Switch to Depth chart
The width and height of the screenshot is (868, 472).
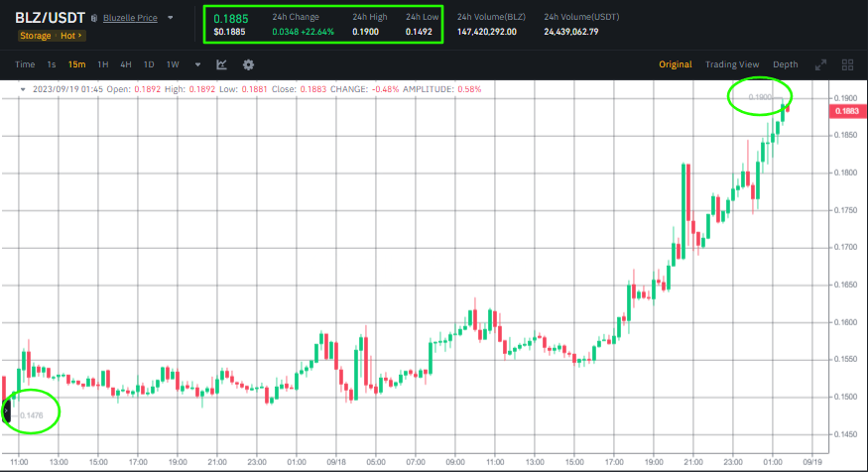point(785,64)
